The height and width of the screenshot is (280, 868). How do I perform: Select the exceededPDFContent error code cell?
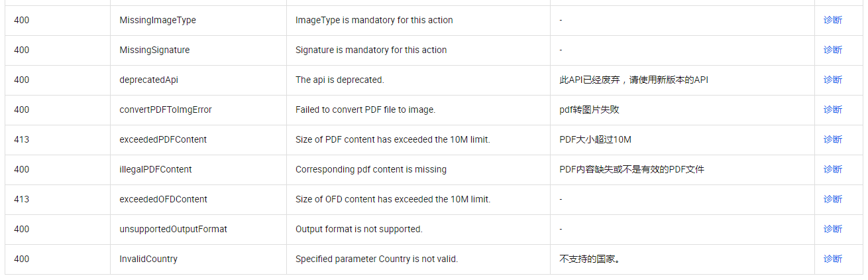(198, 140)
